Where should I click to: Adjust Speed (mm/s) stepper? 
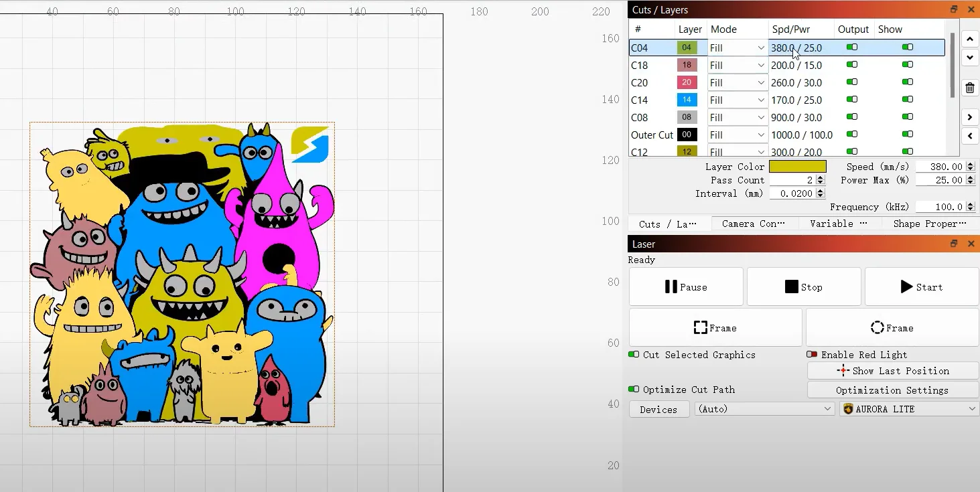(x=970, y=167)
